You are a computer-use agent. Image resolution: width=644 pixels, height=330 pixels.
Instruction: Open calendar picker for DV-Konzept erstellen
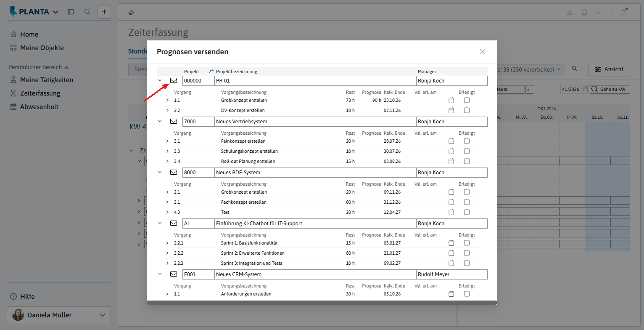451,110
